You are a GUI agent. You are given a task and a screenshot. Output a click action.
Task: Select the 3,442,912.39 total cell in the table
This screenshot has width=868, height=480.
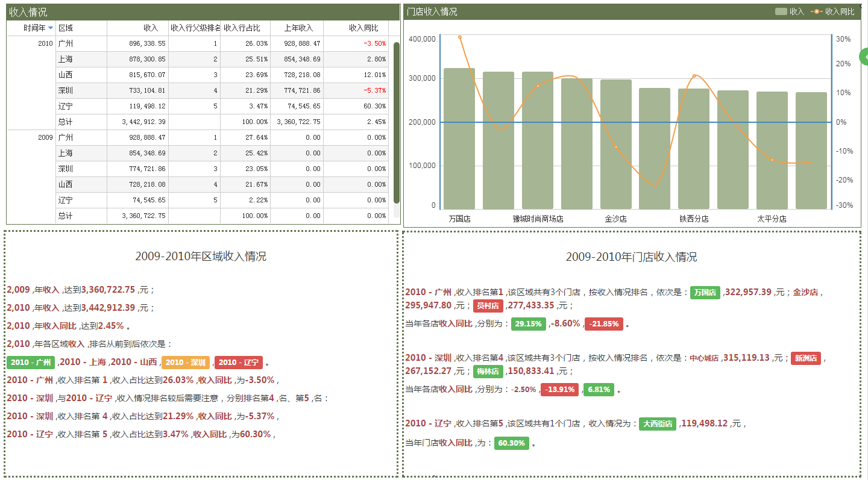137,122
